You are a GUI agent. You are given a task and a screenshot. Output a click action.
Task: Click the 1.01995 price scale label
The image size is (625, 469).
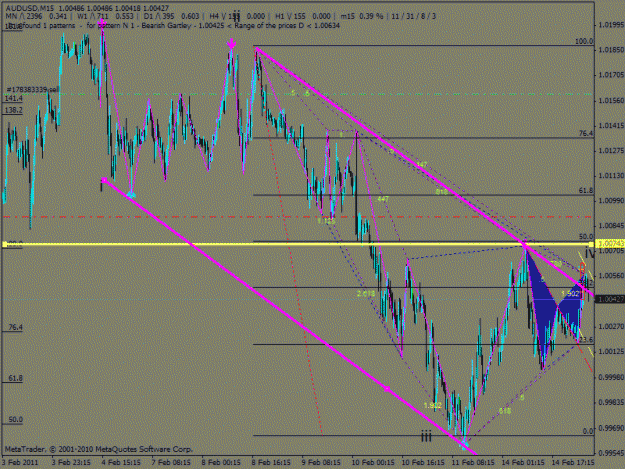click(x=611, y=25)
